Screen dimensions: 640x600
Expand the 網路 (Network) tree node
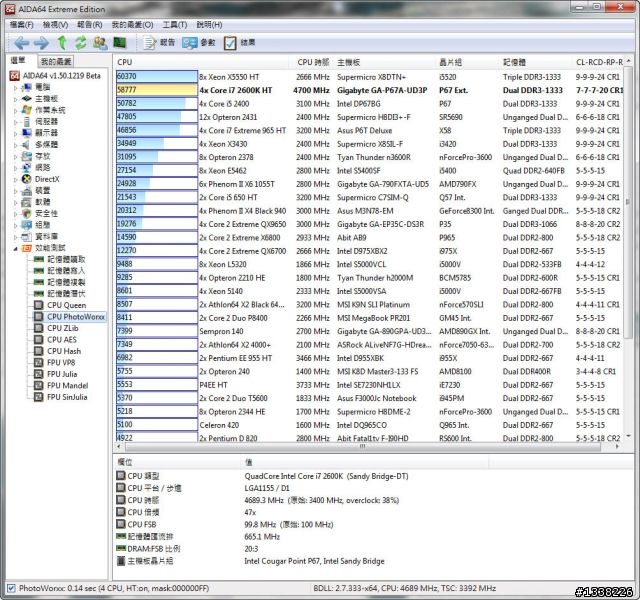tap(16, 167)
